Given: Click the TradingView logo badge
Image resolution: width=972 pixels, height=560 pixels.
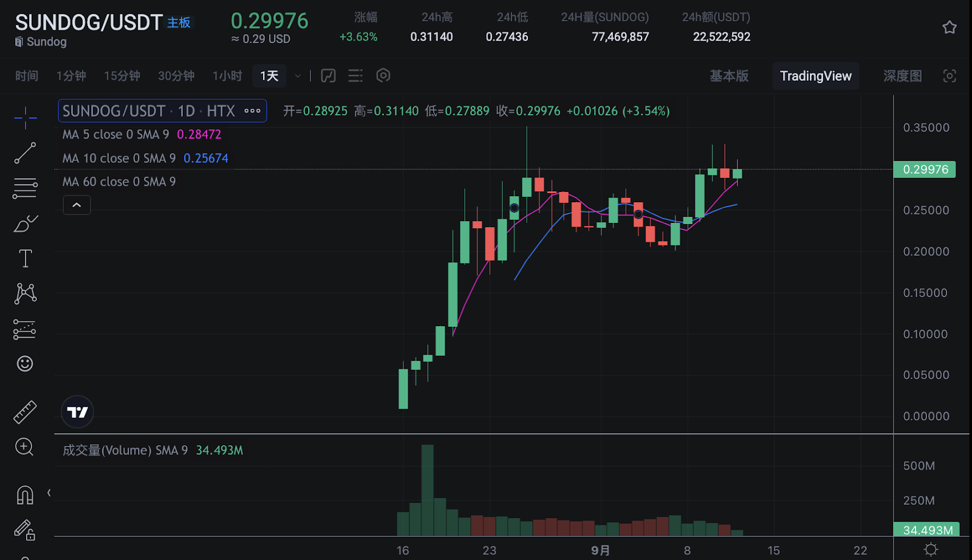Looking at the screenshot, I should pos(77,412).
